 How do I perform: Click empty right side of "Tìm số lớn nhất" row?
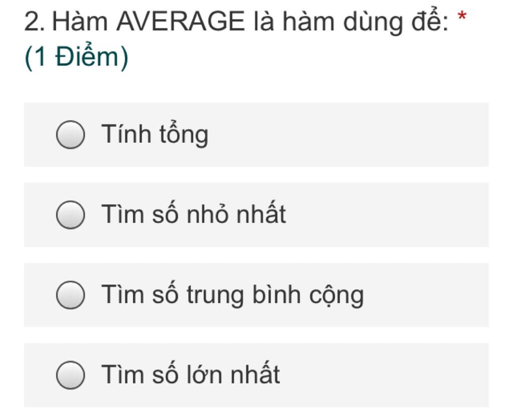point(401,375)
